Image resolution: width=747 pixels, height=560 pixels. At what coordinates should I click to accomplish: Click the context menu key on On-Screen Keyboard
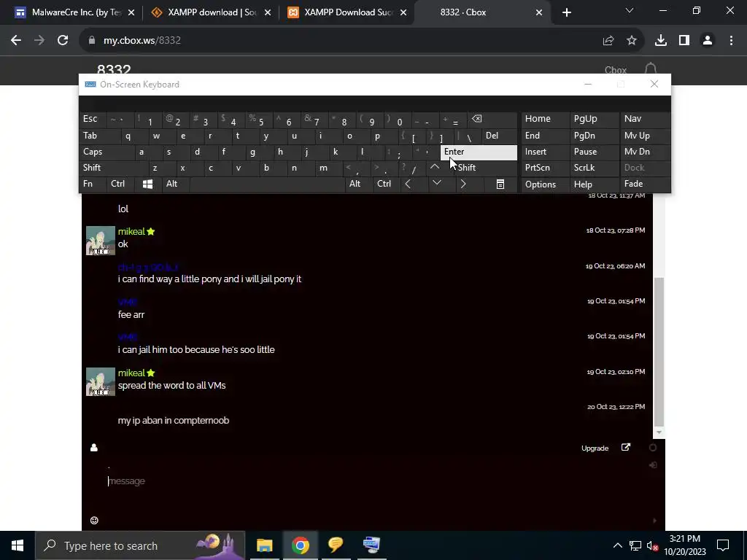pos(500,184)
